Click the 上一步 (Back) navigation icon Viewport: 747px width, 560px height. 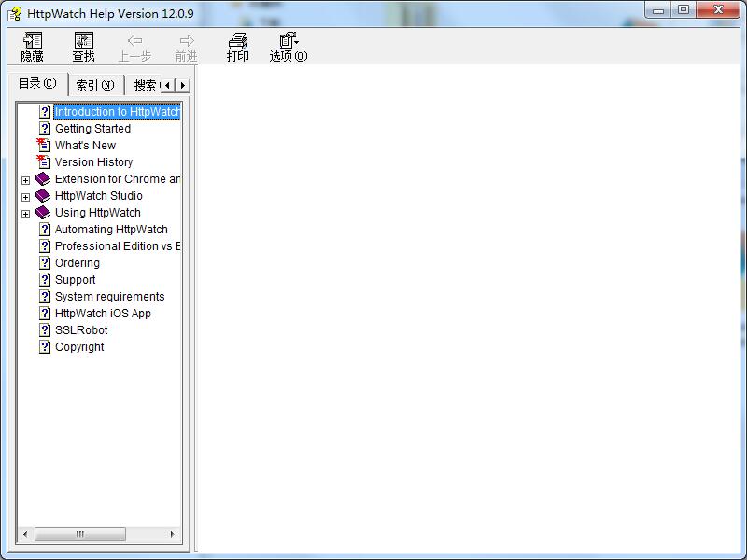[x=135, y=44]
